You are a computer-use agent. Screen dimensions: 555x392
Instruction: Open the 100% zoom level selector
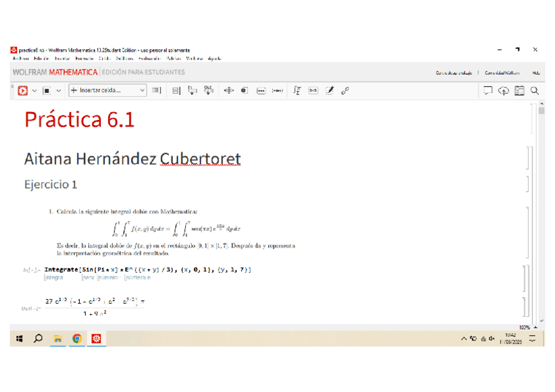(x=524, y=327)
